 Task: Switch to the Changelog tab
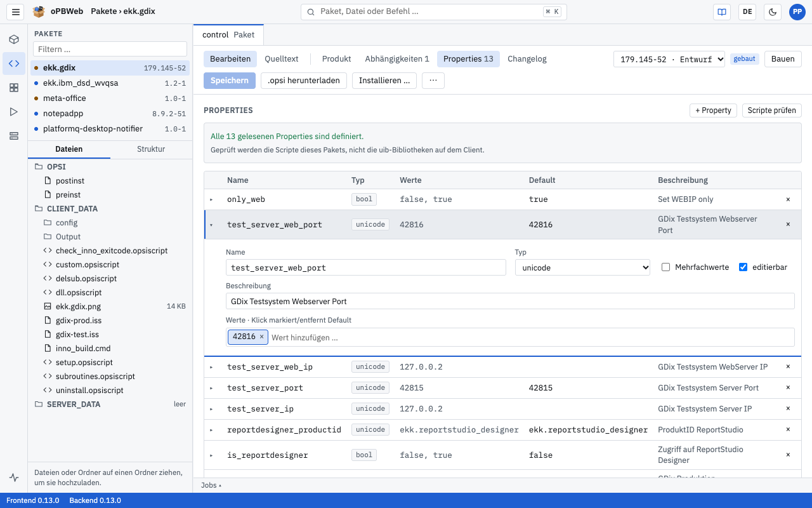[x=527, y=59]
